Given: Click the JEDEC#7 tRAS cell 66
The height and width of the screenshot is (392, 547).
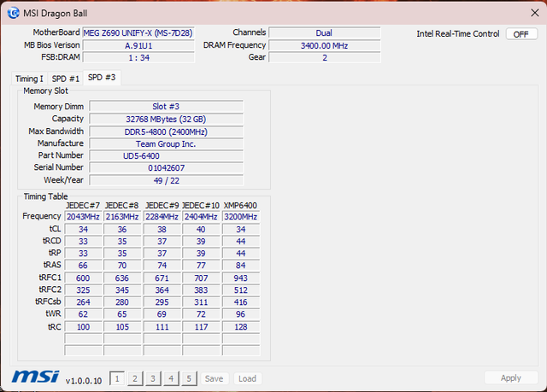Looking at the screenshot, I should click(x=83, y=266).
